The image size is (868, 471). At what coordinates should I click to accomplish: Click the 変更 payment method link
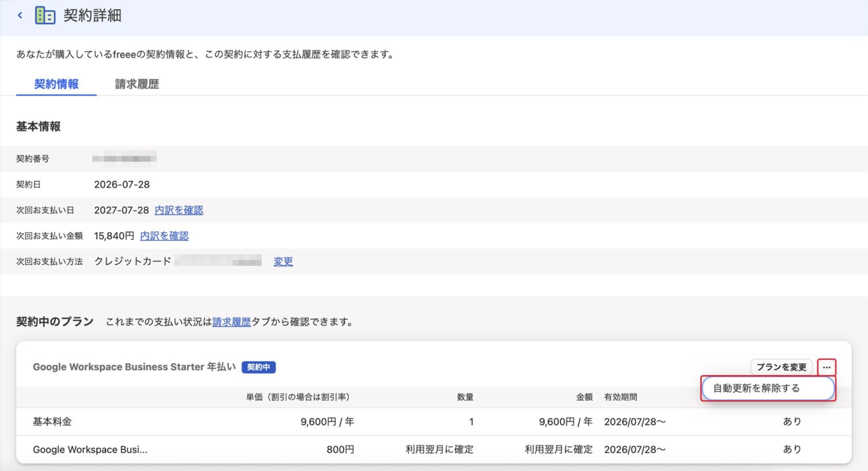click(x=283, y=261)
